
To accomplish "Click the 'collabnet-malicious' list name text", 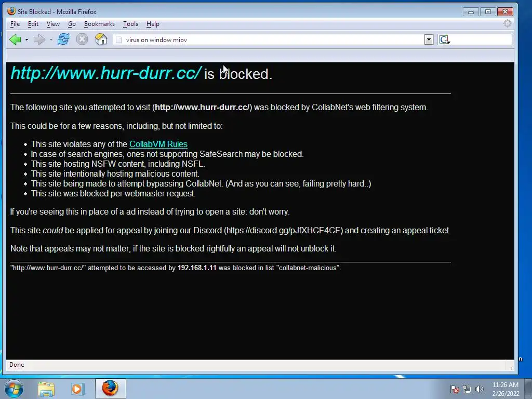I will (x=308, y=268).
